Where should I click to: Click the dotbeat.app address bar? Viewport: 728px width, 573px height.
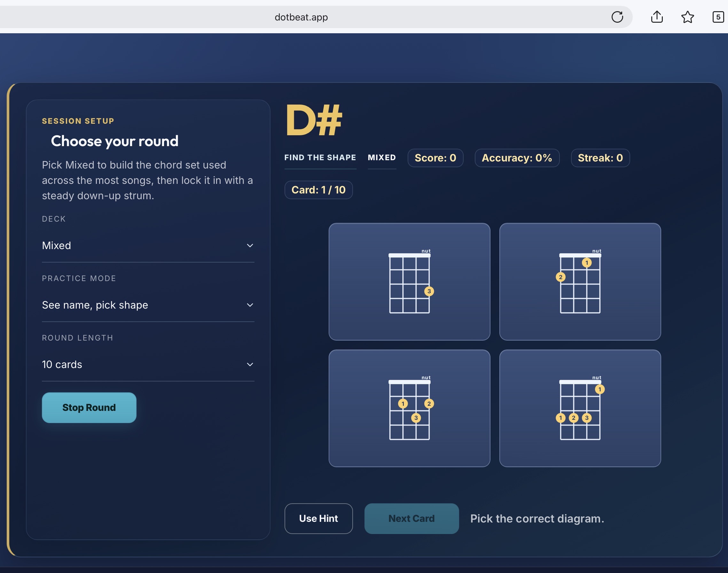(301, 17)
